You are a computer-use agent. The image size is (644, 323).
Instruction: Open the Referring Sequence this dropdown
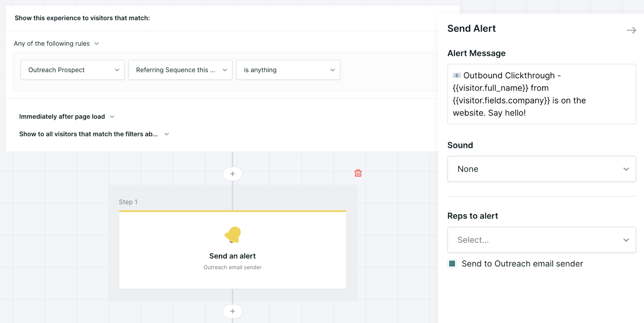(x=180, y=70)
